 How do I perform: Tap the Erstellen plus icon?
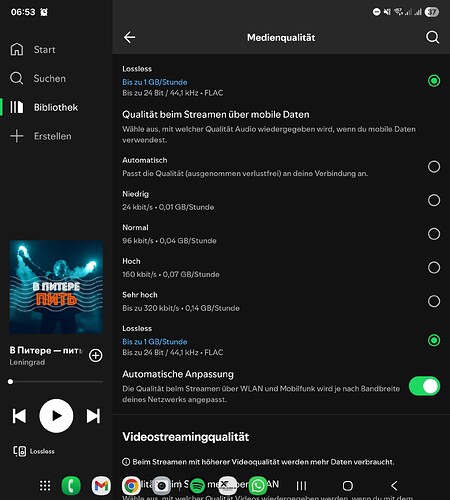click(17, 136)
